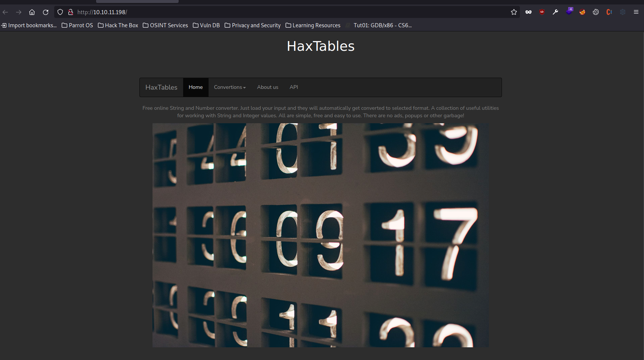This screenshot has height=360, width=644.
Task: Click the bookmark star icon
Action: coord(514,12)
